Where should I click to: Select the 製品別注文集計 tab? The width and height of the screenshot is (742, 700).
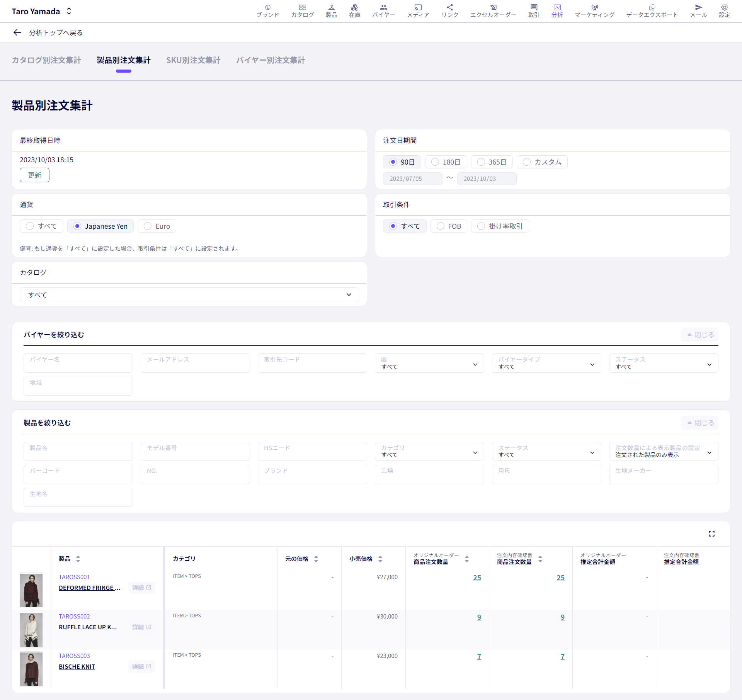[x=124, y=60]
